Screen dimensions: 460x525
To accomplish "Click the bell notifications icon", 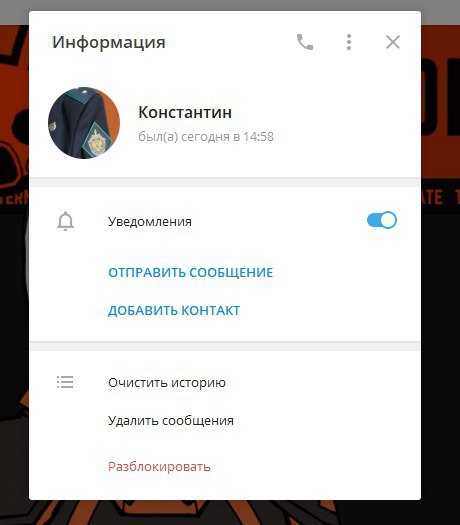I will click(x=65, y=221).
